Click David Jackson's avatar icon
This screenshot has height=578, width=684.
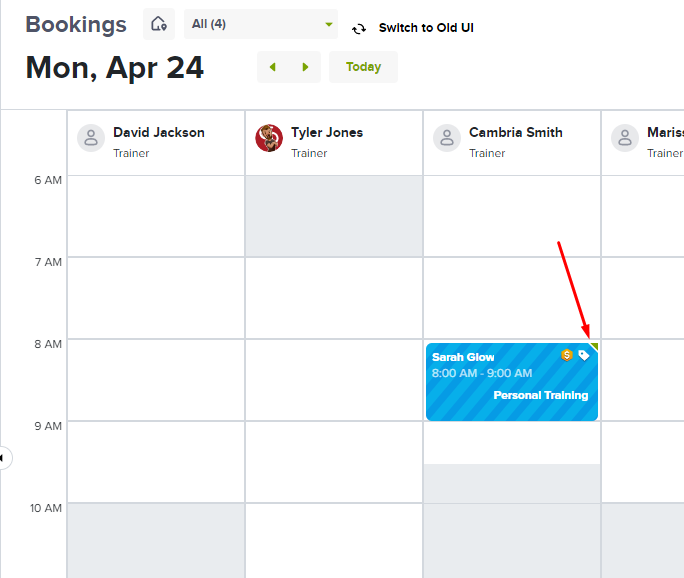coord(91,138)
